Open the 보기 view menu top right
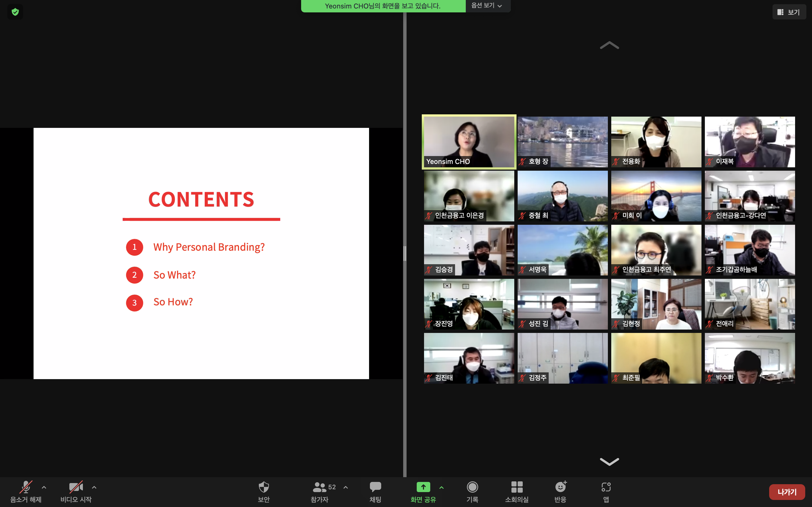 (789, 12)
